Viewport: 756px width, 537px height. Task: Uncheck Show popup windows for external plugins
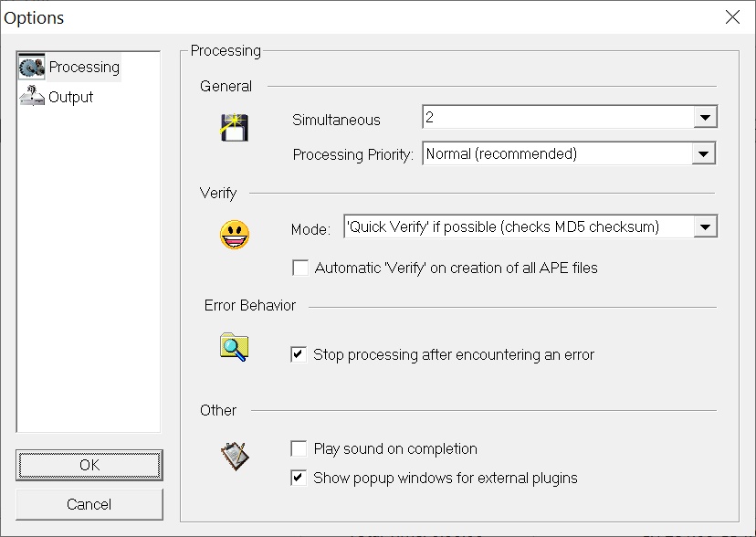point(299,478)
